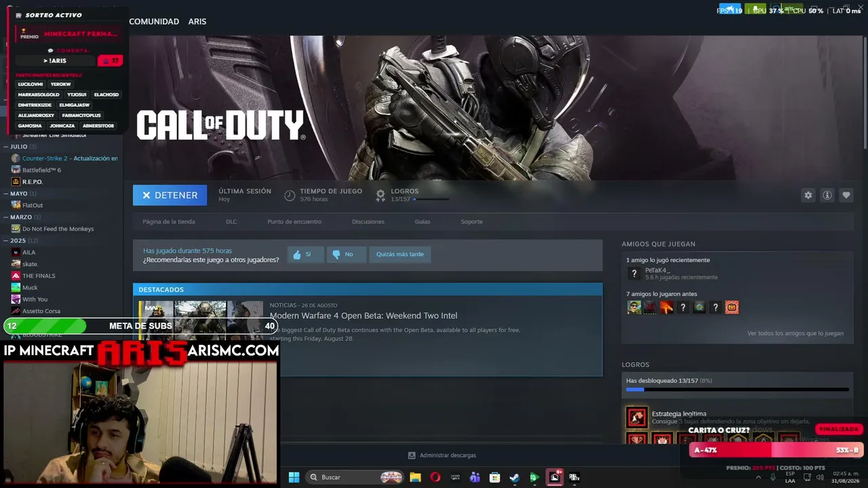Viewport: 868px width, 488px height.
Task: Open Microsoft Teams from the taskbar
Action: click(x=475, y=477)
